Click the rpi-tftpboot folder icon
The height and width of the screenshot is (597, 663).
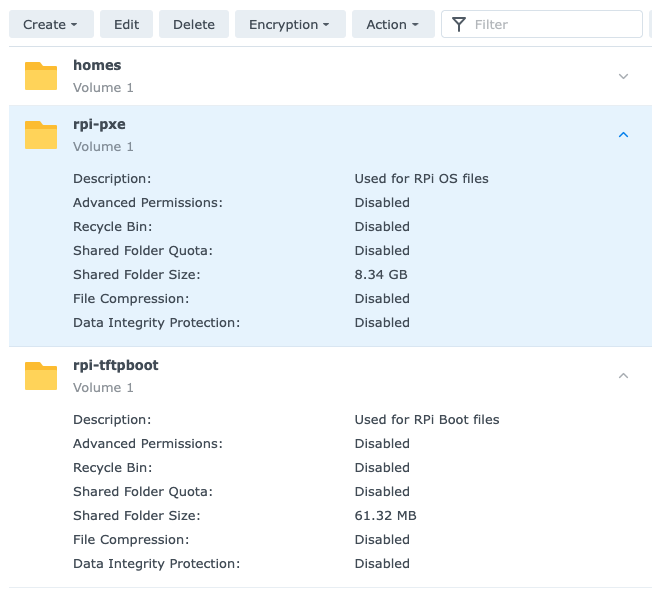41,376
